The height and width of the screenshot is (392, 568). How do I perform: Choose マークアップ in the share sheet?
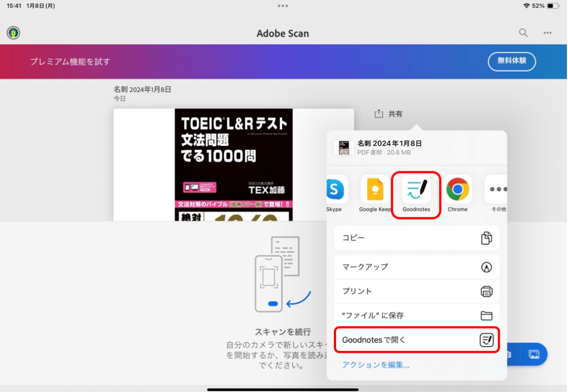(417, 267)
